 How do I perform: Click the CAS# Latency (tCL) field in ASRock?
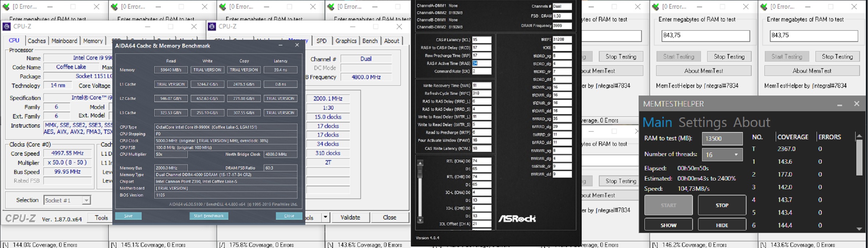[x=482, y=40]
